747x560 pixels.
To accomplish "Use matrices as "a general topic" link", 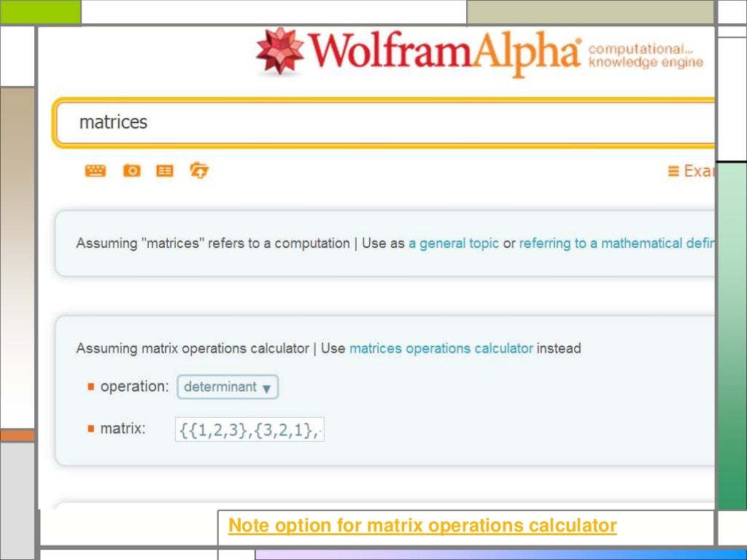I will coord(454,244).
